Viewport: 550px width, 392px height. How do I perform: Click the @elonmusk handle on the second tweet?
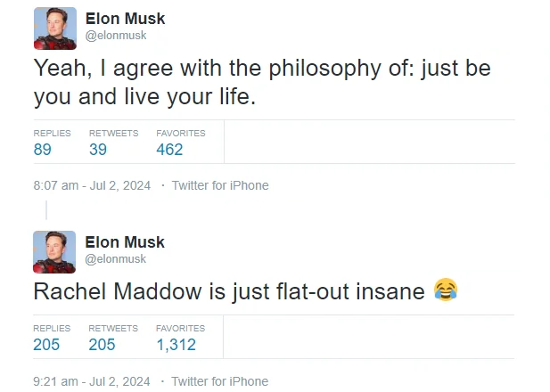coord(116,259)
